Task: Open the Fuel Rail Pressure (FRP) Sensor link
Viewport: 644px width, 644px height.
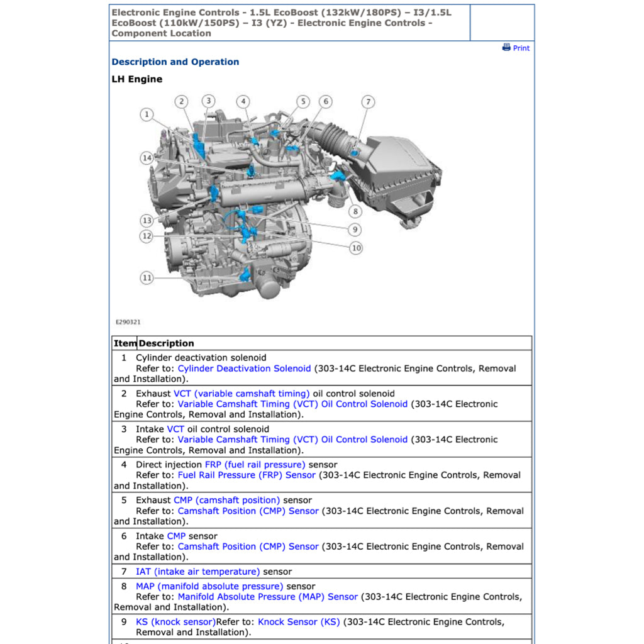Action: tap(247, 475)
